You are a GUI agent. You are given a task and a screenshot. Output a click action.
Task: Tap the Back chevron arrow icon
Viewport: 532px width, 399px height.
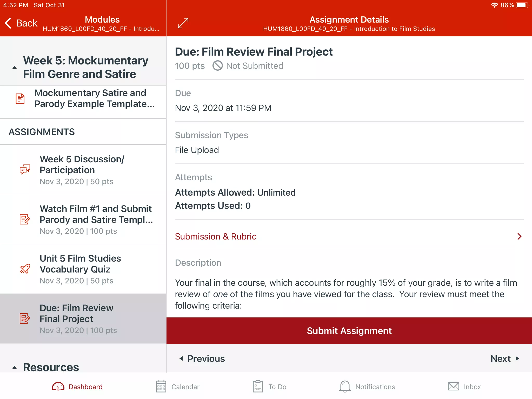8,23
